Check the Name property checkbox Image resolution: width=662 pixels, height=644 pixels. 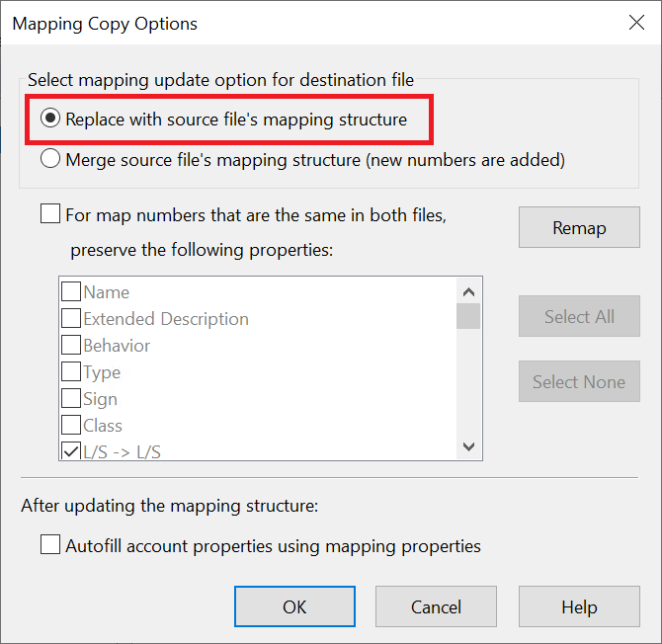point(71,291)
